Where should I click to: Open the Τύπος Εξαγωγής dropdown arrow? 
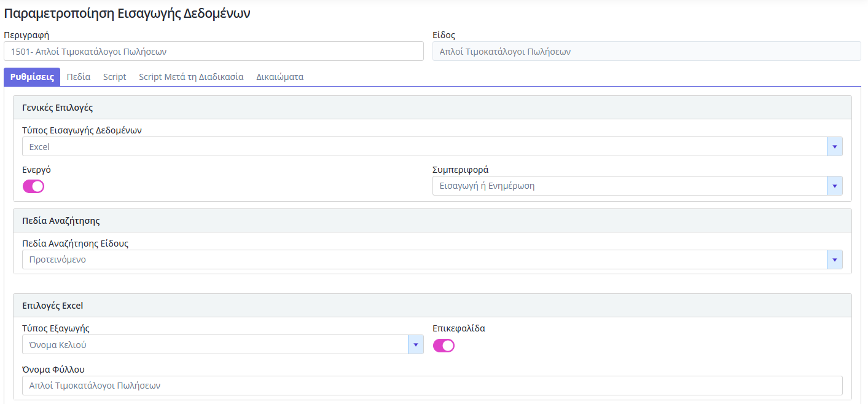click(x=415, y=345)
